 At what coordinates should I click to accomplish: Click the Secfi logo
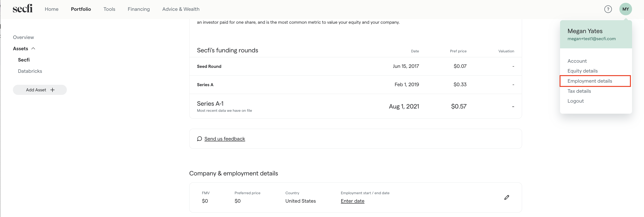click(x=23, y=9)
